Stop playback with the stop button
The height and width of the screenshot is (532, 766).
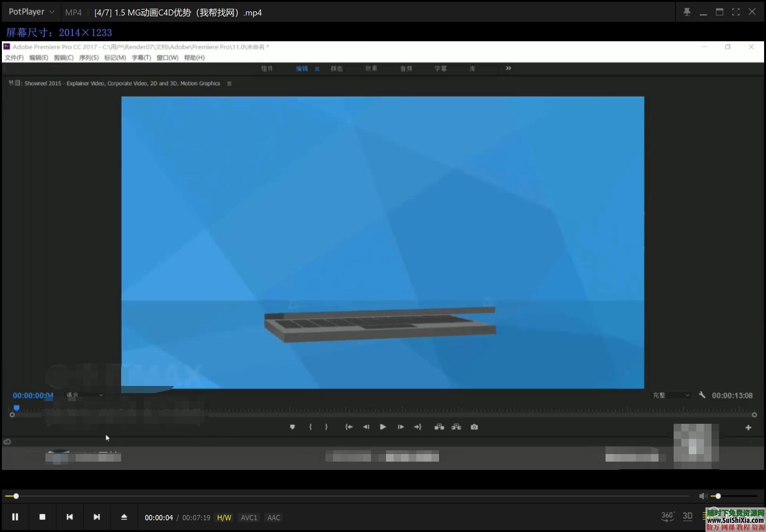42,517
